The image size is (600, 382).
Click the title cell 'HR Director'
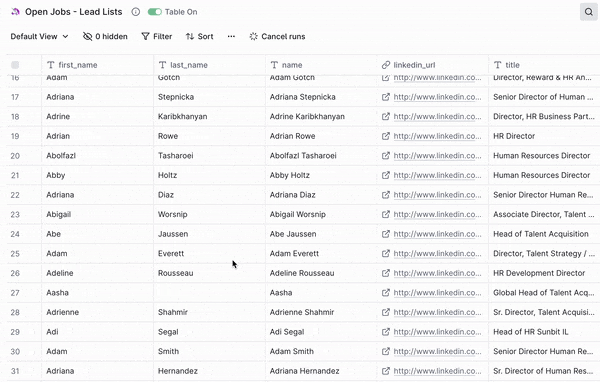click(x=544, y=136)
